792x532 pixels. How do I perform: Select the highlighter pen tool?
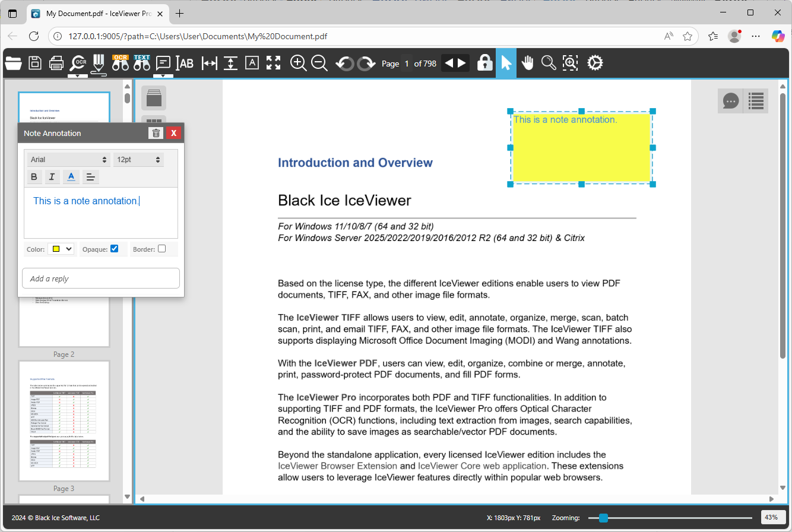99,63
